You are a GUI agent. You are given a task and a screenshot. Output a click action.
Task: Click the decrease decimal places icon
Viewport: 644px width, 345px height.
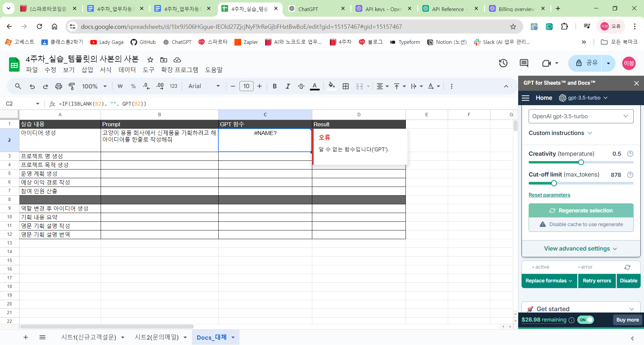[147, 86]
